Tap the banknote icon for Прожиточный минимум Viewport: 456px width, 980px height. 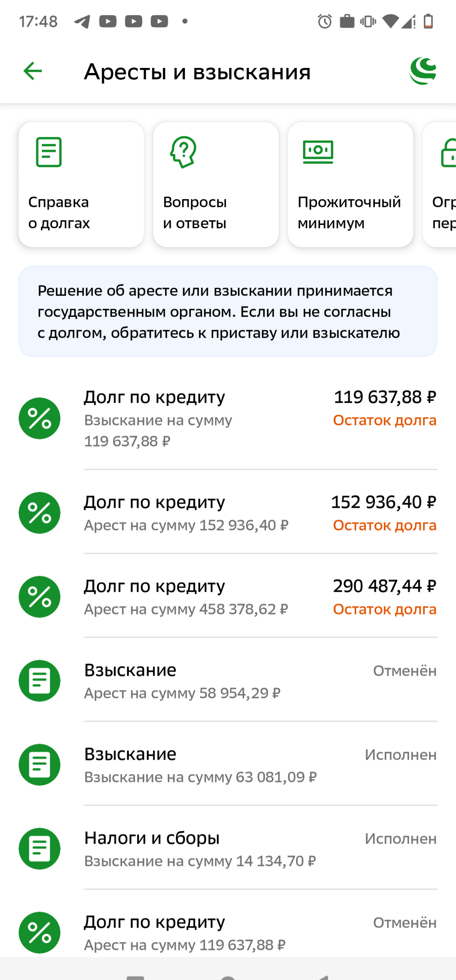click(318, 152)
